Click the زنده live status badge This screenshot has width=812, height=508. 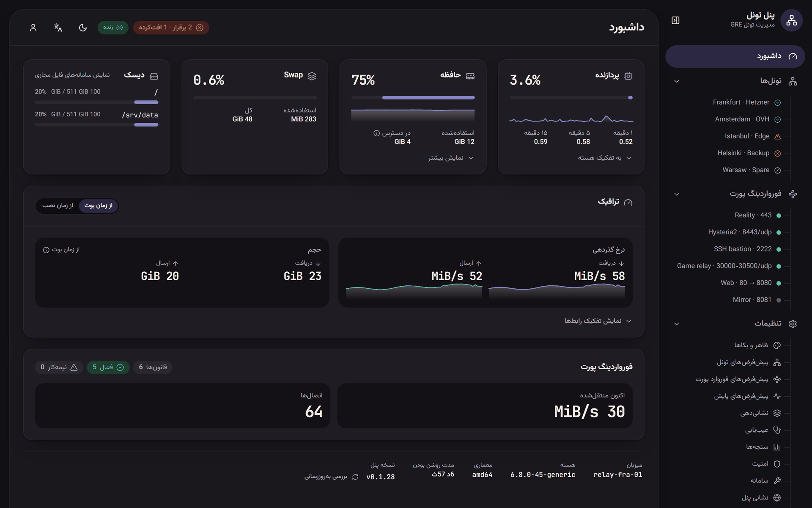pyautogui.click(x=113, y=28)
